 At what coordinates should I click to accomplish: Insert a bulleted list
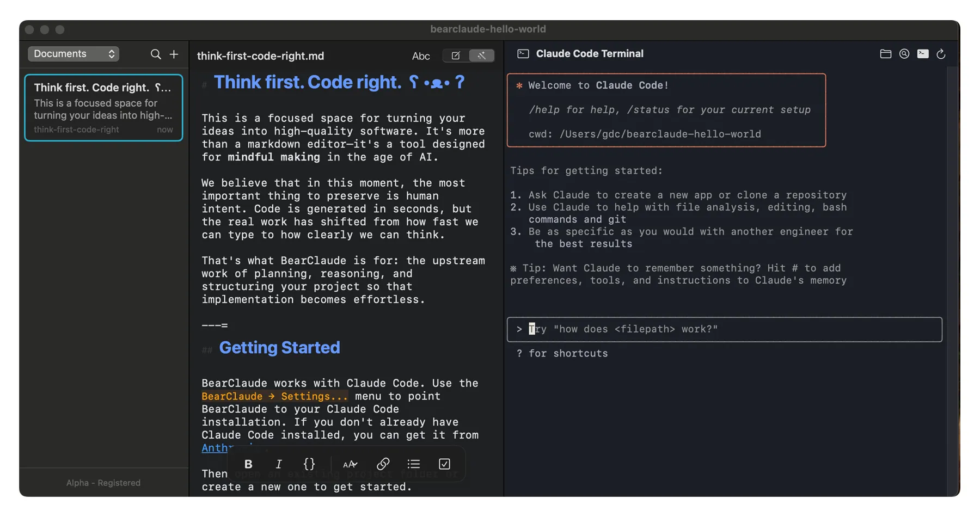(414, 464)
